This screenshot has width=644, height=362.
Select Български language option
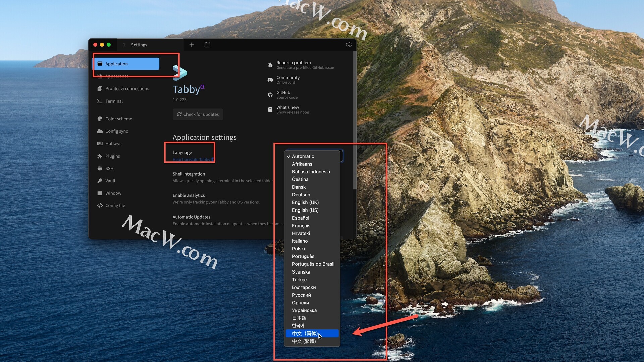tap(312, 287)
